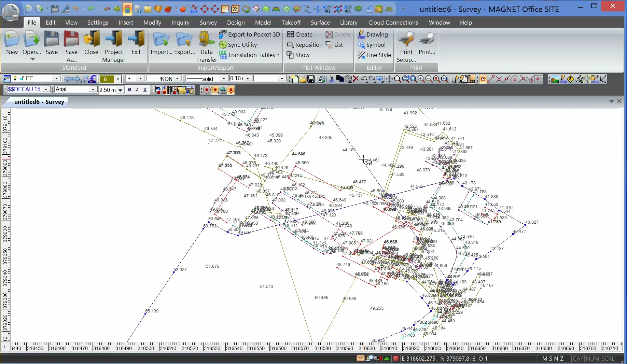Click the red X delete toolbar icon
Image resolution: width=627 pixels, height=364 pixels.
[356, 79]
